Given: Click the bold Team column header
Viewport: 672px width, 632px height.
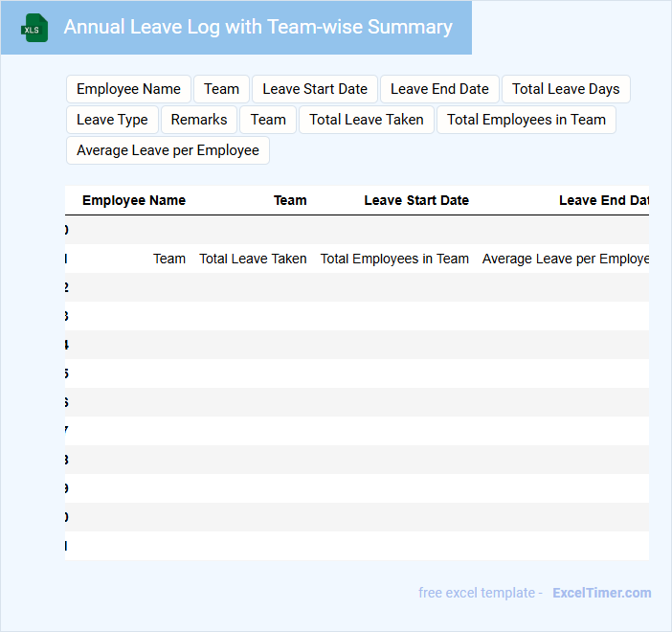Looking at the screenshot, I should point(290,200).
